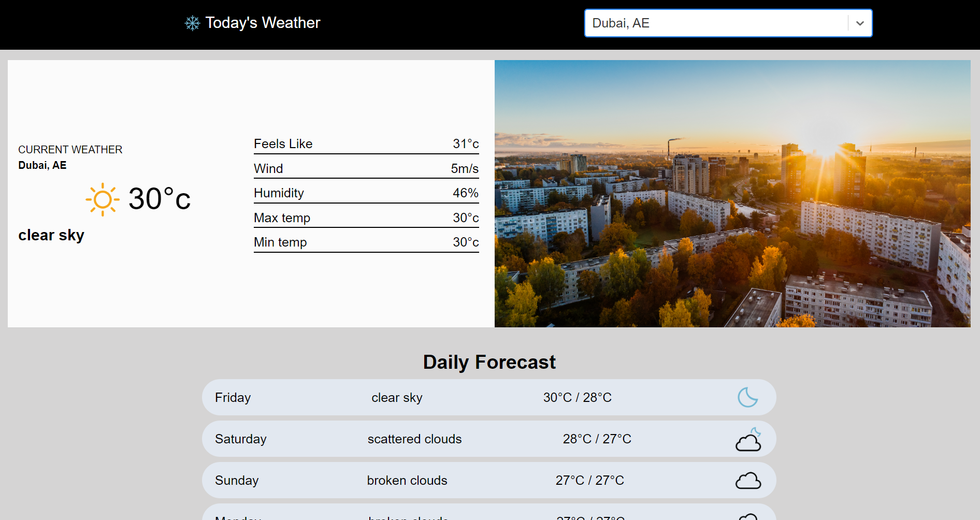This screenshot has width=980, height=520.
Task: Click the Feels Like value 31°c
Action: tap(466, 144)
